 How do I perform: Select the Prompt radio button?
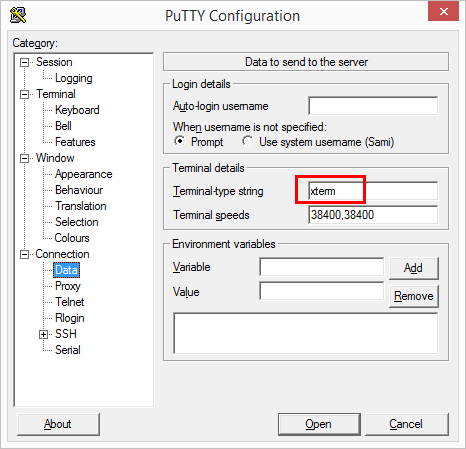coord(180,141)
